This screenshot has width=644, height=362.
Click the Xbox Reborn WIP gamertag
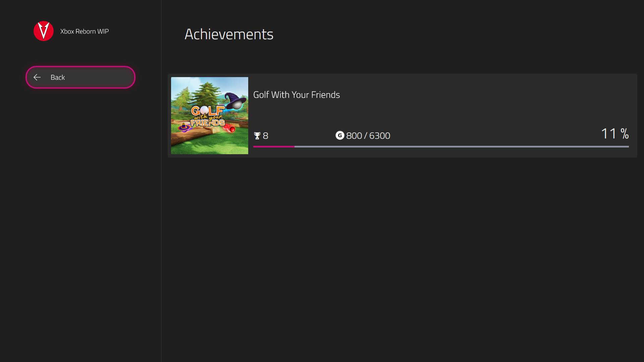pyautogui.click(x=85, y=32)
